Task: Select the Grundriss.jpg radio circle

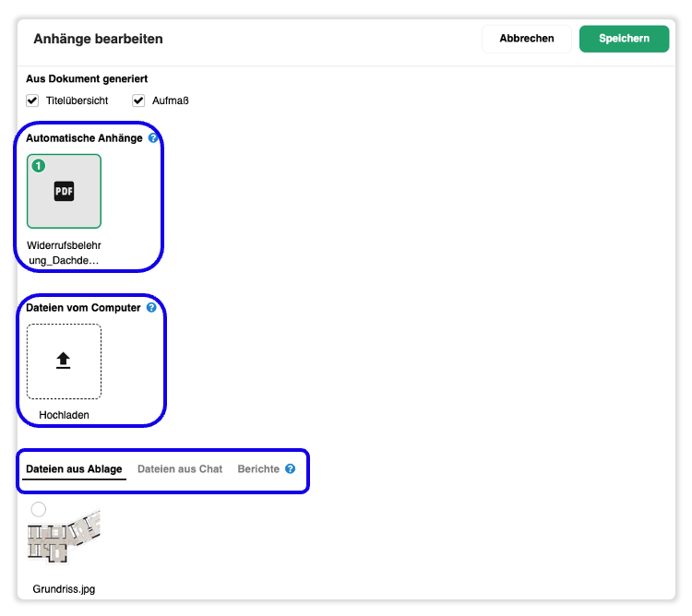Action: (x=39, y=509)
